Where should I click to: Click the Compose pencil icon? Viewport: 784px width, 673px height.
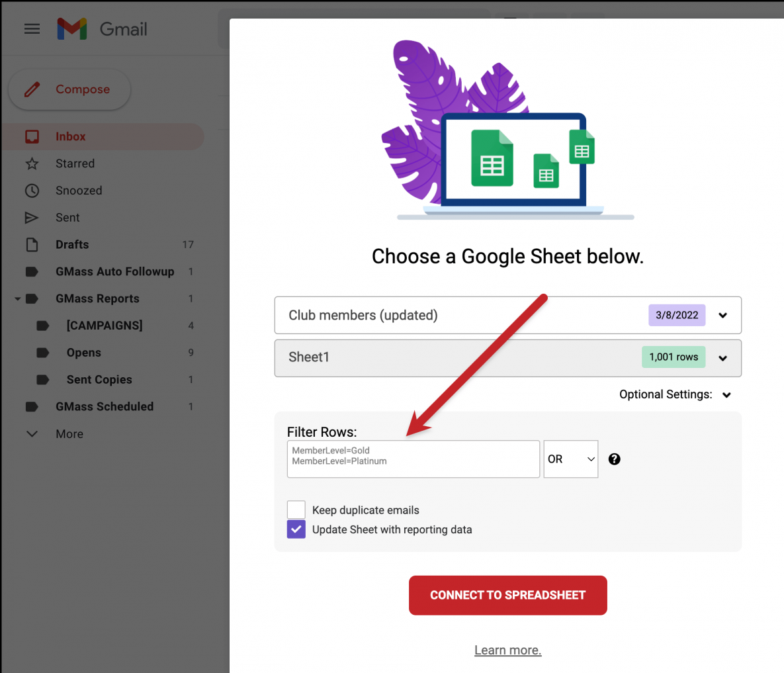[32, 89]
